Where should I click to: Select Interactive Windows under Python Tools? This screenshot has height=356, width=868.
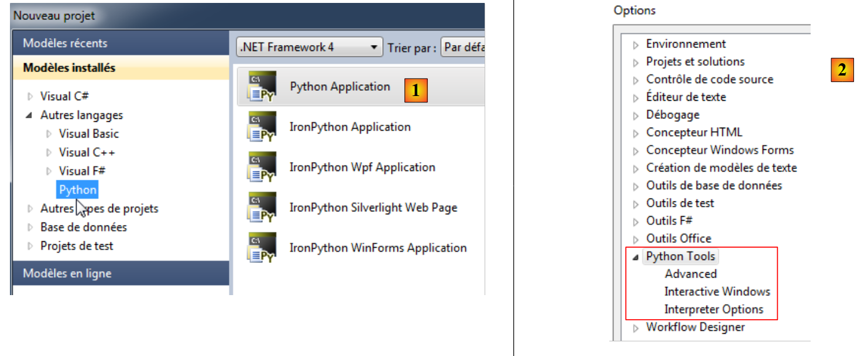pyautogui.click(x=717, y=292)
